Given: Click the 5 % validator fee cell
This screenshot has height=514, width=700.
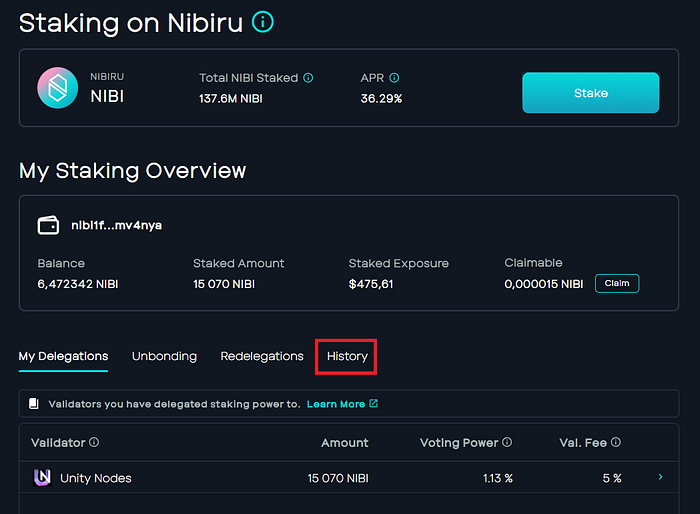Looking at the screenshot, I should [x=612, y=478].
